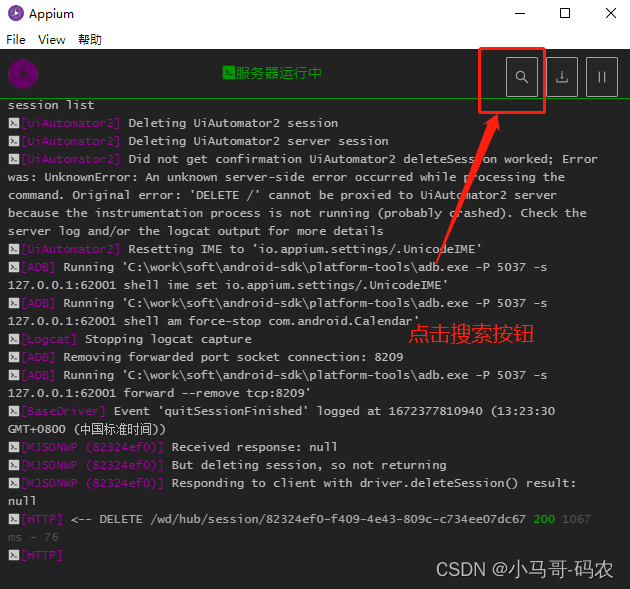Click log text 'shell am force-stop com.android.Calendar'
This screenshot has height=589, width=630.
click(271, 321)
